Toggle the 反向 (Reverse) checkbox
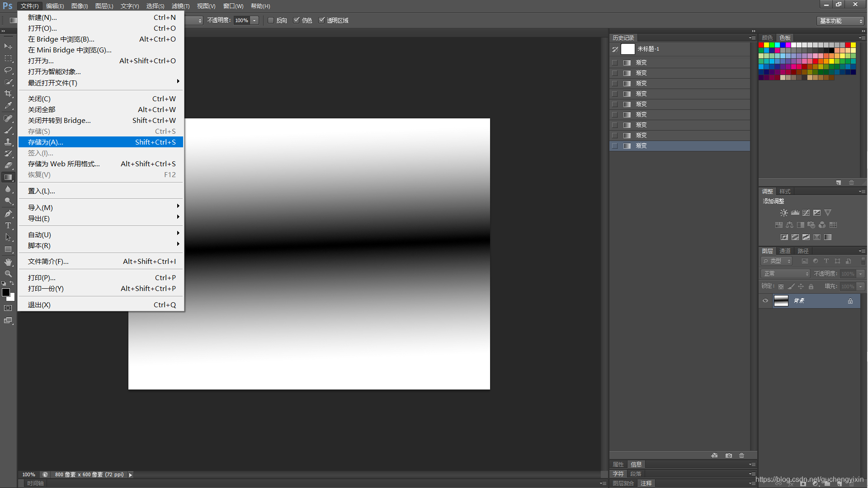The height and width of the screenshot is (488, 868). point(271,20)
